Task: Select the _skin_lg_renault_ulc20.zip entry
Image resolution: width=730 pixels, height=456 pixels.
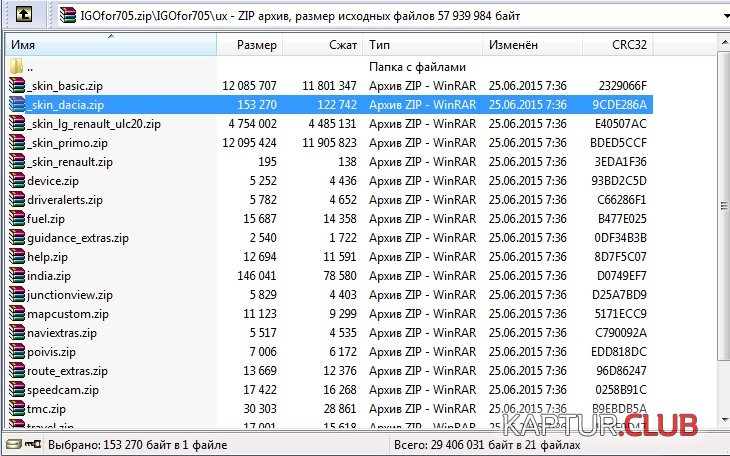Action: tap(94, 124)
